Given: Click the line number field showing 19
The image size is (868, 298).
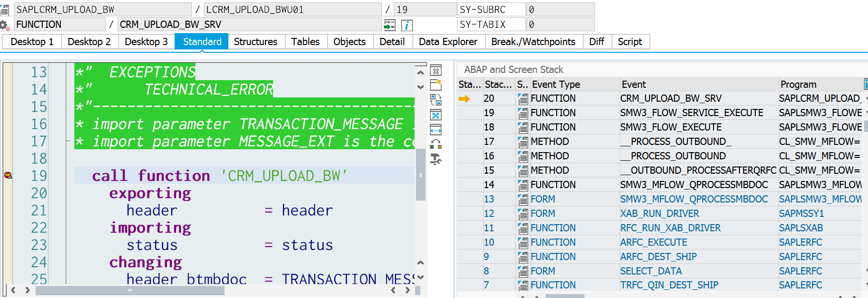Looking at the screenshot, I should pyautogui.click(x=425, y=9).
